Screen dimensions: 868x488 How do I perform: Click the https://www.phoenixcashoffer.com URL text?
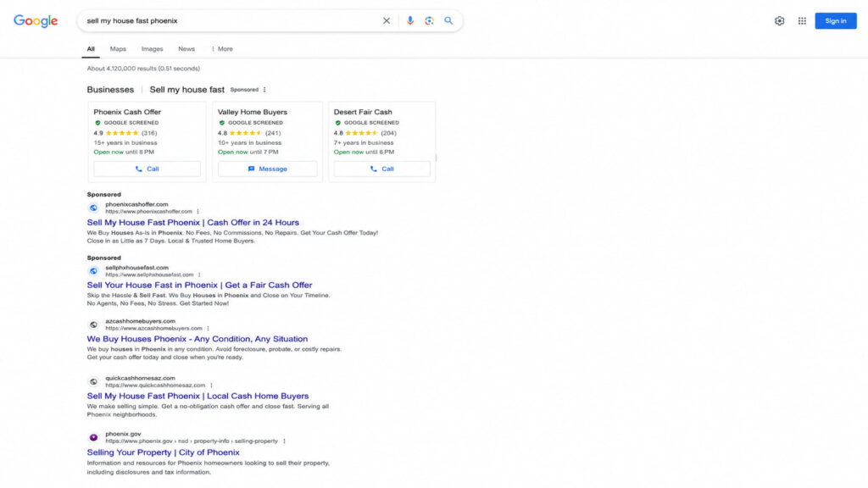(149, 211)
